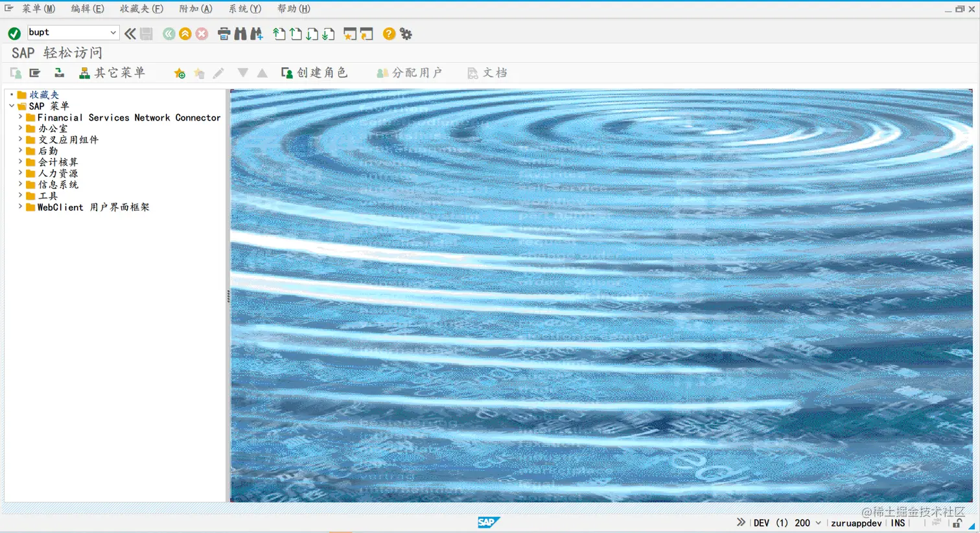Open the 帮助(H) menu
The height and width of the screenshot is (533, 980).
pyautogui.click(x=294, y=8)
